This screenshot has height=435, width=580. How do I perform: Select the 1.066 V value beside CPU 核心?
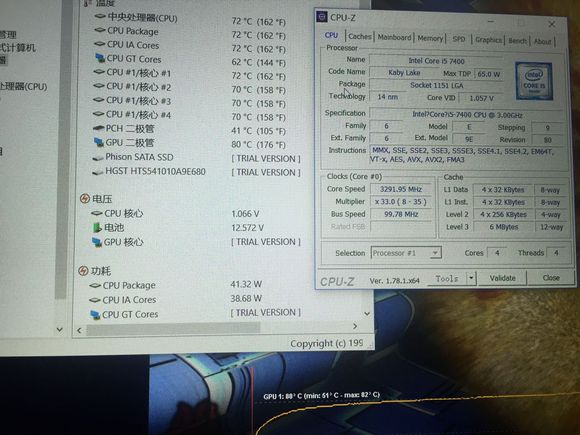[245, 214]
